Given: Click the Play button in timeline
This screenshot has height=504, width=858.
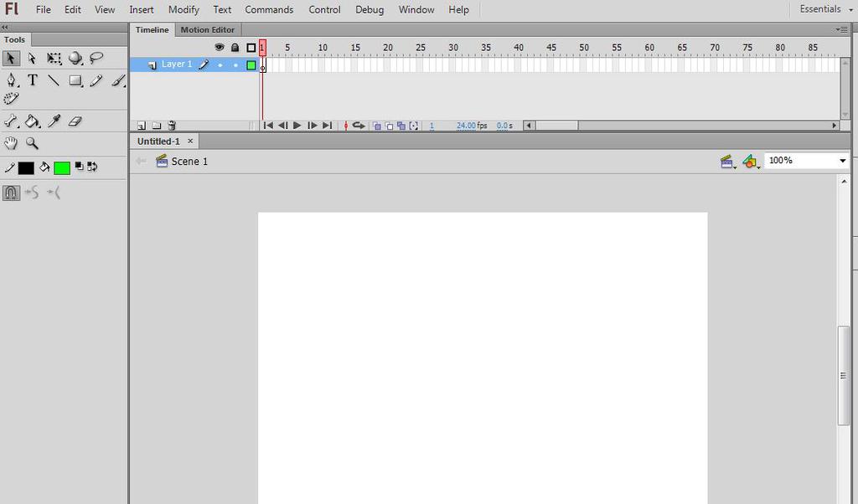Looking at the screenshot, I should coord(297,126).
